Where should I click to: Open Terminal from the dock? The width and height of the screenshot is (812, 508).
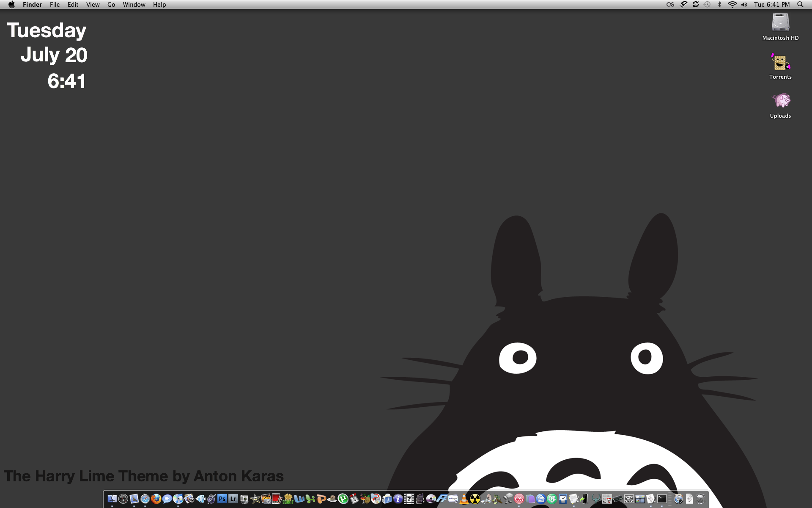point(662,499)
